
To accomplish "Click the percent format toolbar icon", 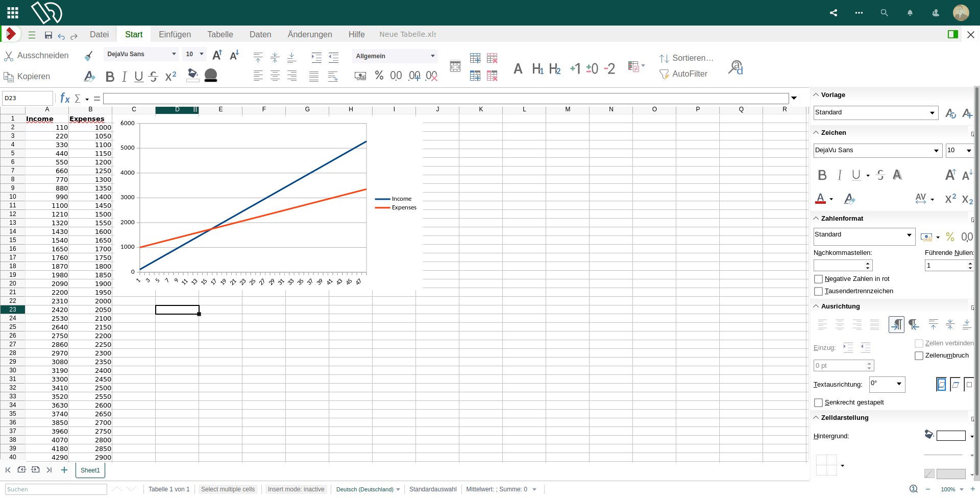I will coord(379,76).
